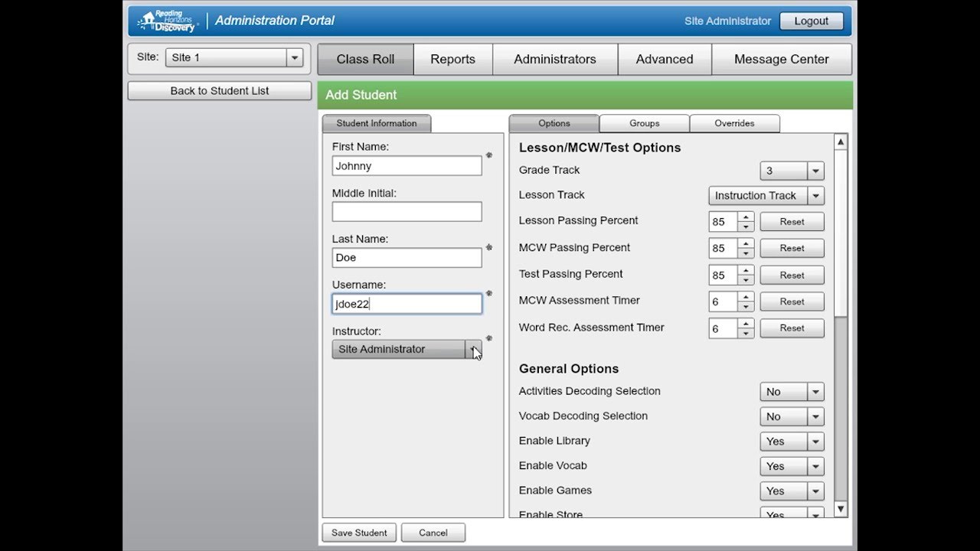Click the Cancel button
Viewport: 980px width, 551px height.
point(433,533)
